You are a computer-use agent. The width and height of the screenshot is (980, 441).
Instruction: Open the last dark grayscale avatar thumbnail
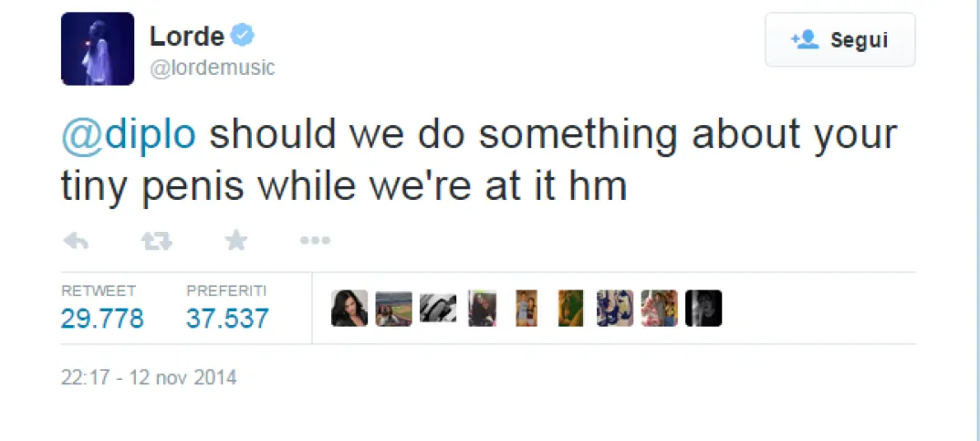click(x=704, y=309)
